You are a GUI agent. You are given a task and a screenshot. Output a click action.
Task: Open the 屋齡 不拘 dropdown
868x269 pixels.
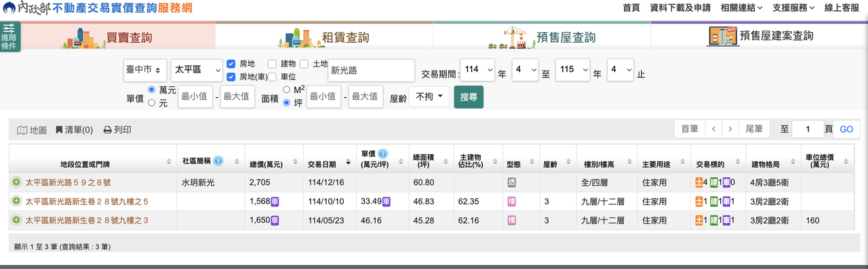tap(429, 97)
